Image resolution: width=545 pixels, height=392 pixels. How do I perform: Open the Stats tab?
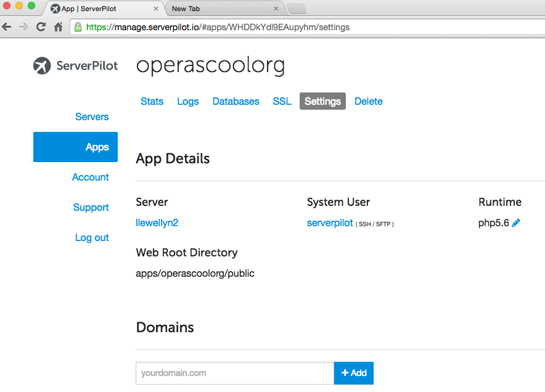(x=152, y=101)
